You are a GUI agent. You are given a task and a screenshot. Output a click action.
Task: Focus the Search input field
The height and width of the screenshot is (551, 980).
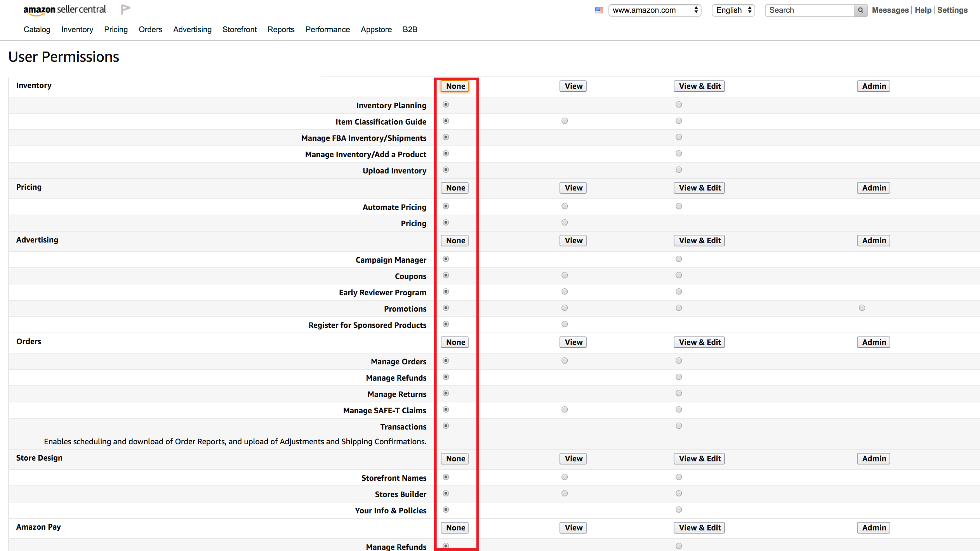(x=810, y=10)
